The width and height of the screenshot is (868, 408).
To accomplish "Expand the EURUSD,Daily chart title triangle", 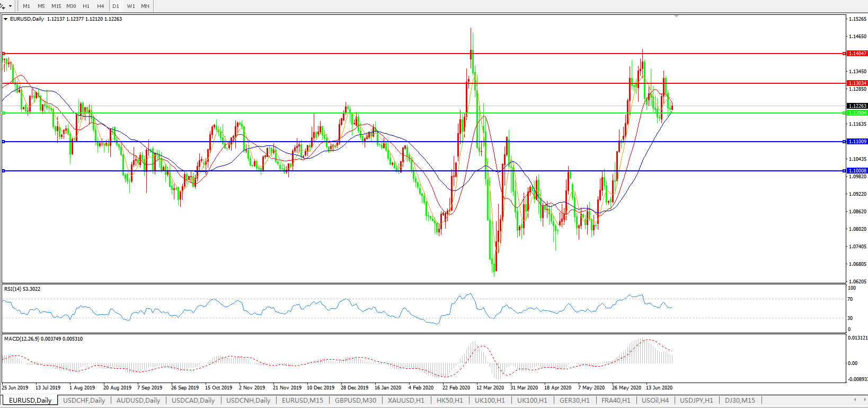I will [x=6, y=19].
